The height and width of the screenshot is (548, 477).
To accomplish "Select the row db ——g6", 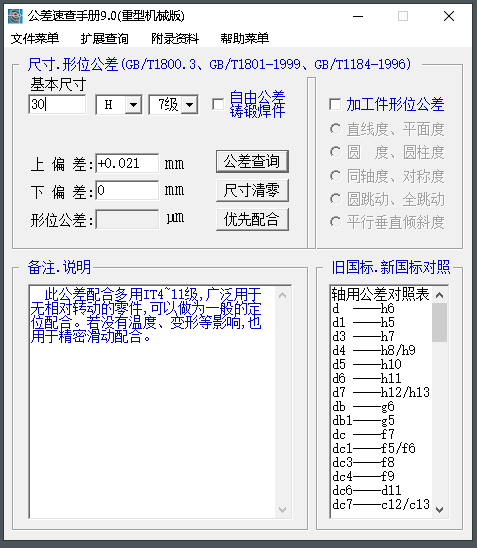I will (x=381, y=406).
